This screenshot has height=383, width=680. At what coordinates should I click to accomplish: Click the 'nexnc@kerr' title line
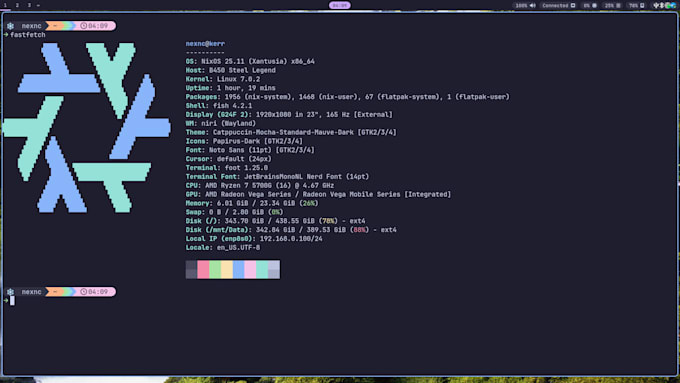pyautogui.click(x=205, y=43)
